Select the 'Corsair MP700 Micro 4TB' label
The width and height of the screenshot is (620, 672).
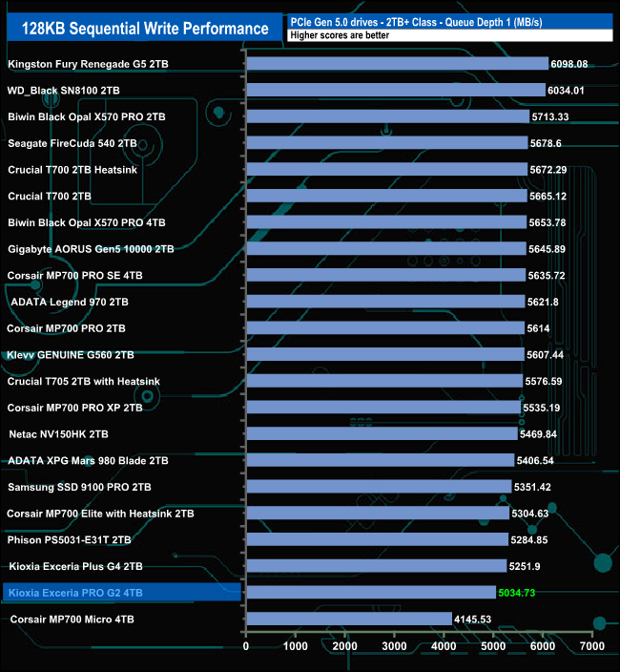pyautogui.click(x=72, y=619)
